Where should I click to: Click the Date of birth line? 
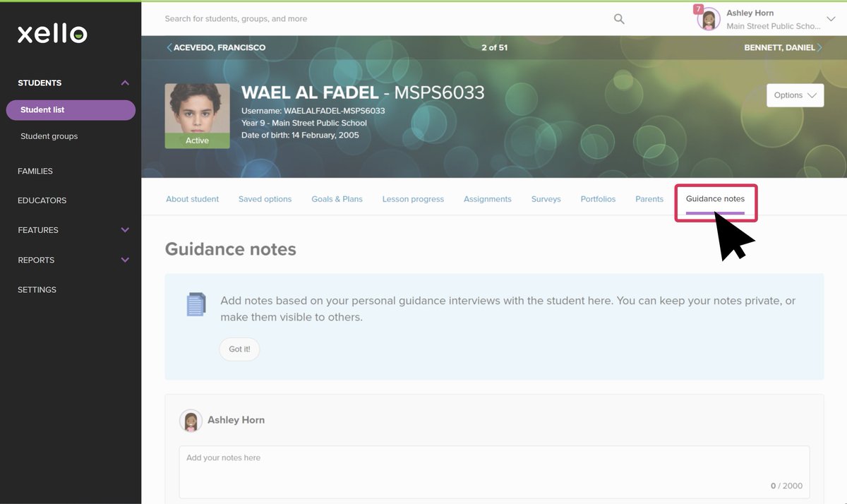[300, 135]
